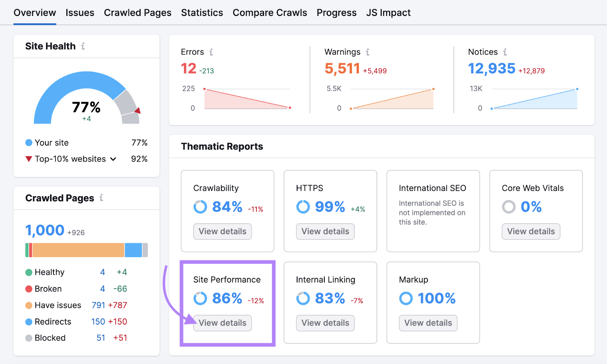The width and height of the screenshot is (607, 364).
Task: View details for the HTTPS report
Action: [325, 231]
